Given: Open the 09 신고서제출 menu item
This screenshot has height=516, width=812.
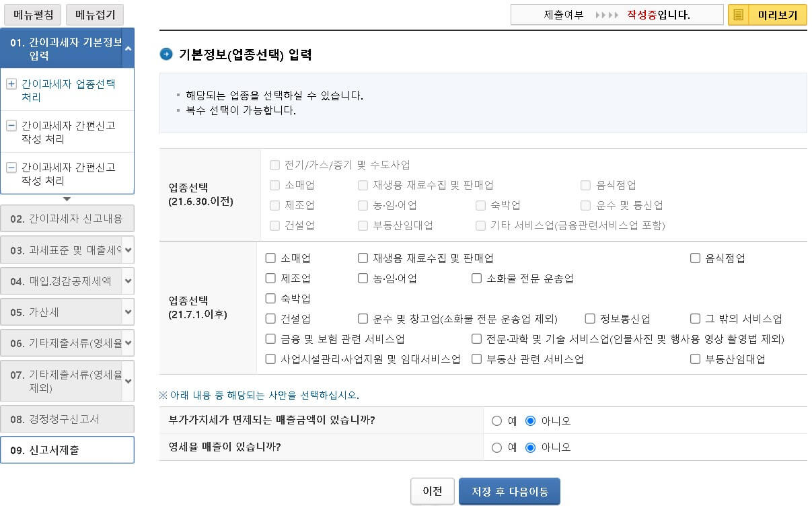Looking at the screenshot, I should tap(67, 449).
